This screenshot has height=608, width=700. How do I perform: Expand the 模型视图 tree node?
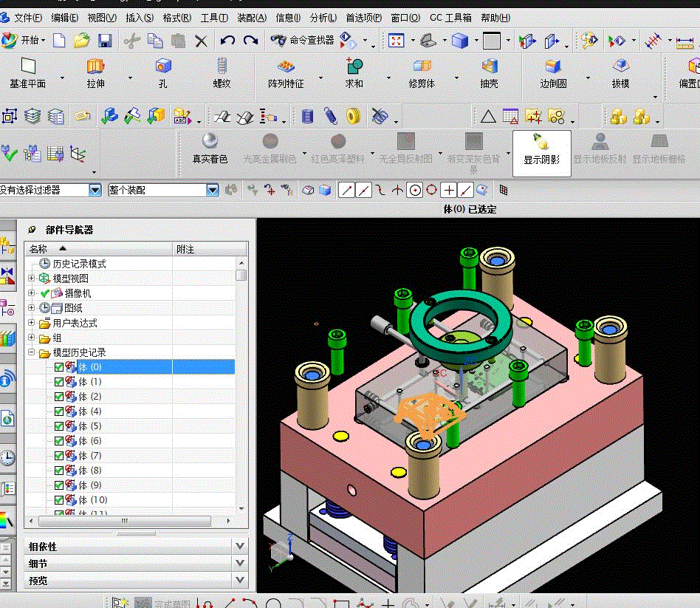[x=31, y=279]
